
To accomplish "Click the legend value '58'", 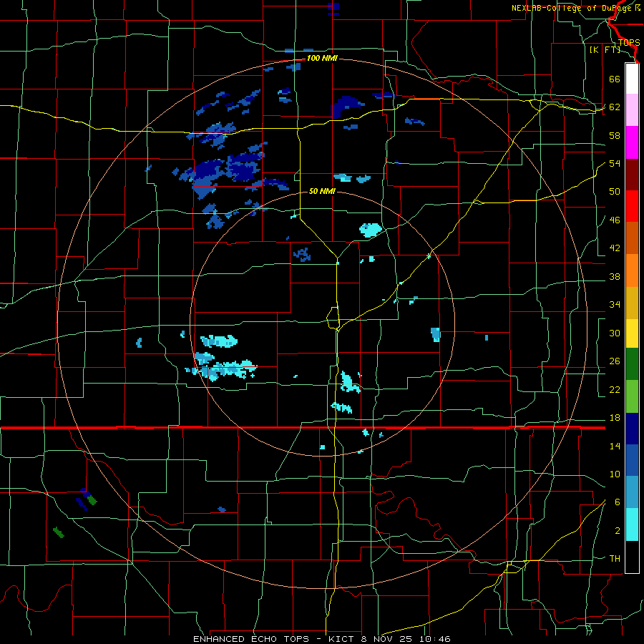I will click(615, 135).
